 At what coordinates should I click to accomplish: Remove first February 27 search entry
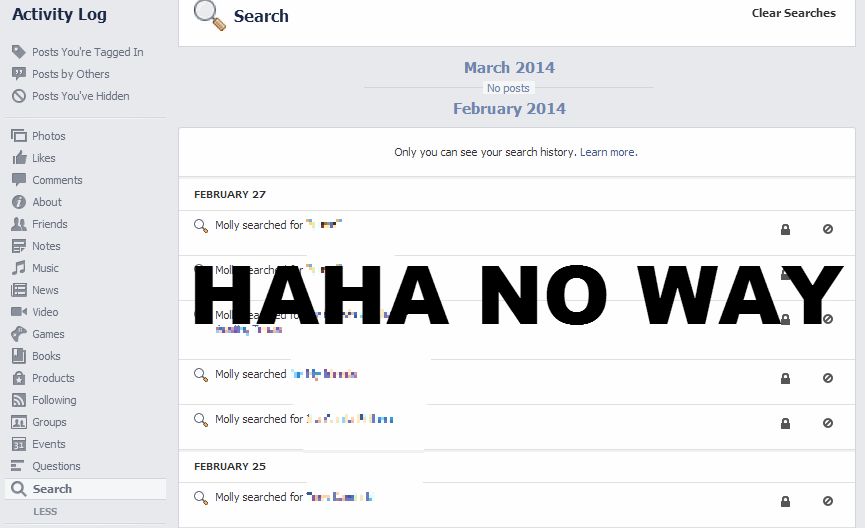pos(827,229)
